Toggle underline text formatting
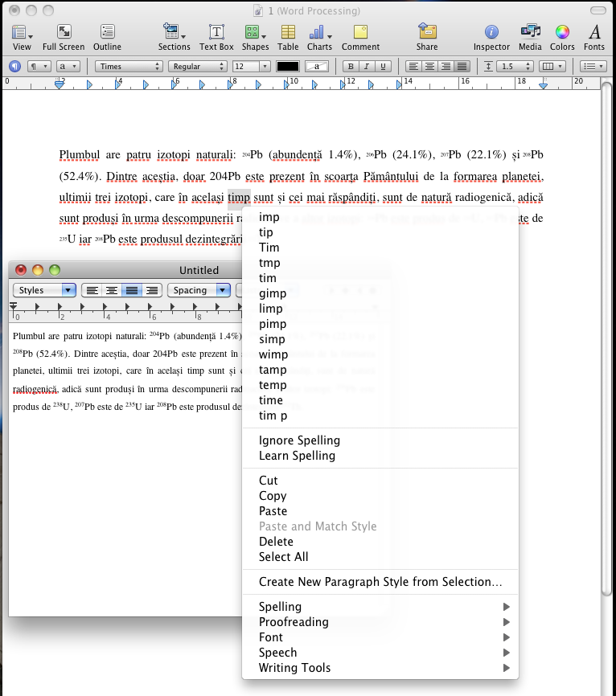 383,67
